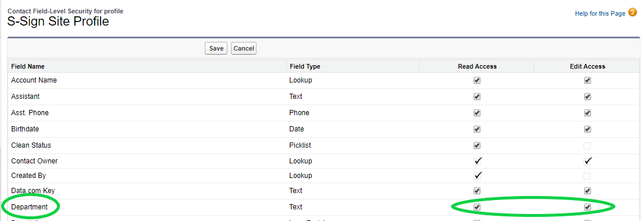644x221 pixels.
Task: Toggle Read Access for Account Name
Action: pos(477,80)
